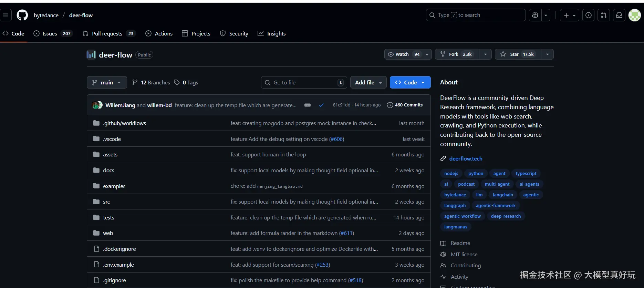Click the issues icon in header
The width and height of the screenshot is (644, 288).
click(x=589, y=15)
